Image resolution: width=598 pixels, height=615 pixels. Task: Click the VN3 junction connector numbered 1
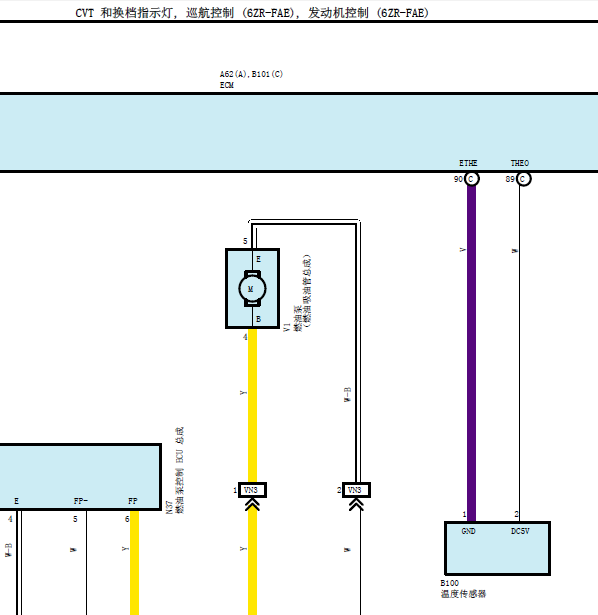coord(252,490)
